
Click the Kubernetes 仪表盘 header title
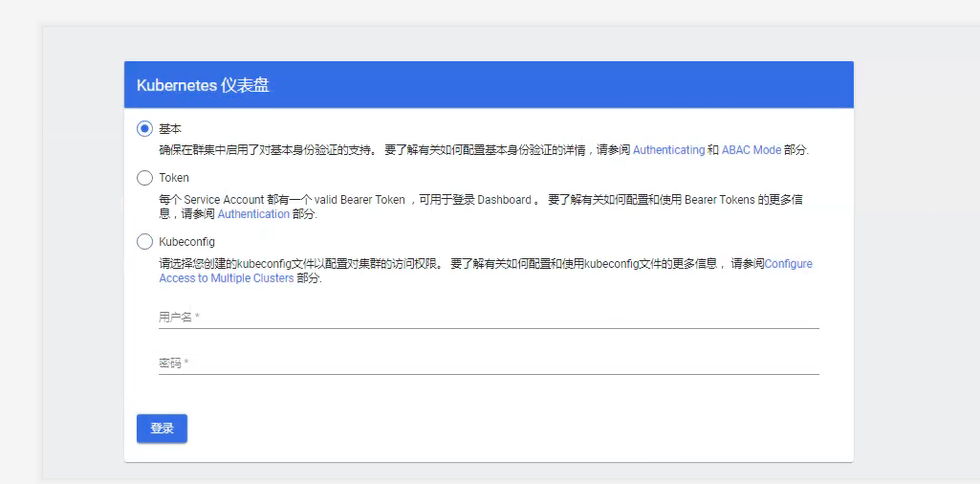(203, 86)
